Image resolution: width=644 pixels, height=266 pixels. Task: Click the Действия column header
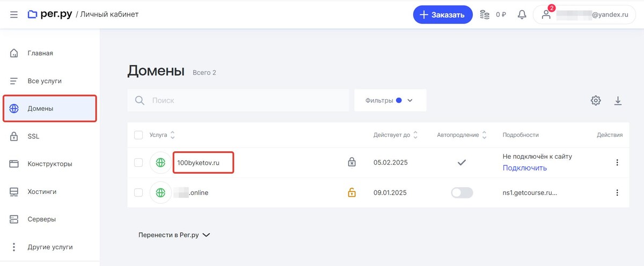click(x=610, y=135)
